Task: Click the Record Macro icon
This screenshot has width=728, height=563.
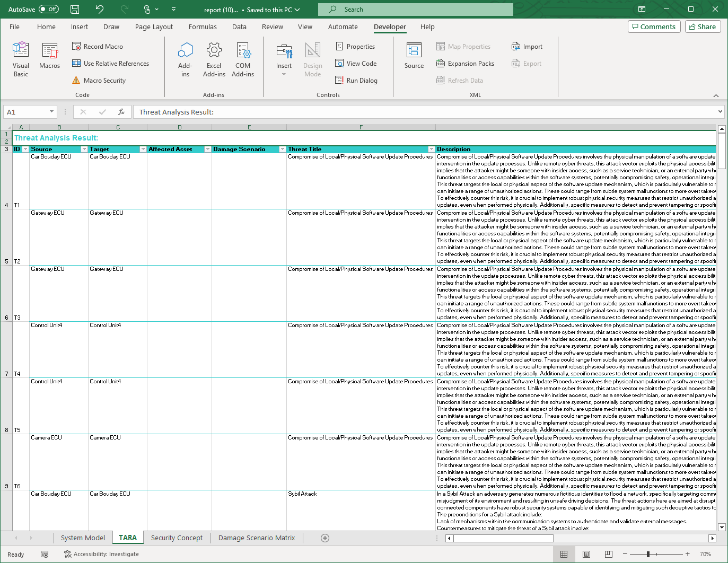Action: (76, 47)
